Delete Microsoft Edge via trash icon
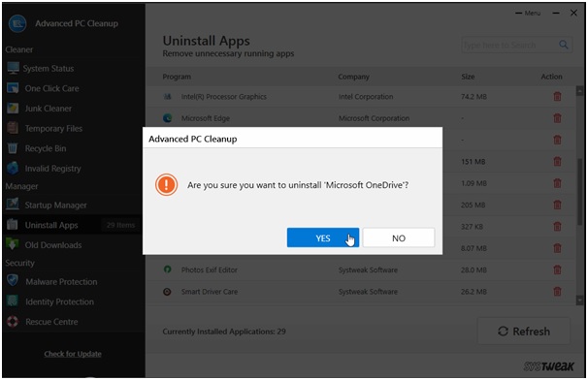588x380 pixels. (x=557, y=118)
